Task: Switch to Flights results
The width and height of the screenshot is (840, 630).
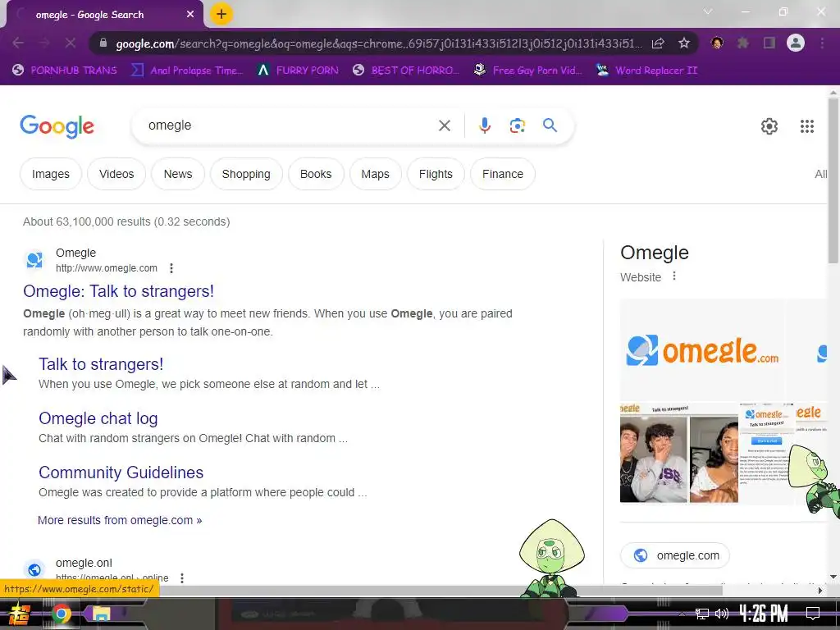Action: [436, 174]
